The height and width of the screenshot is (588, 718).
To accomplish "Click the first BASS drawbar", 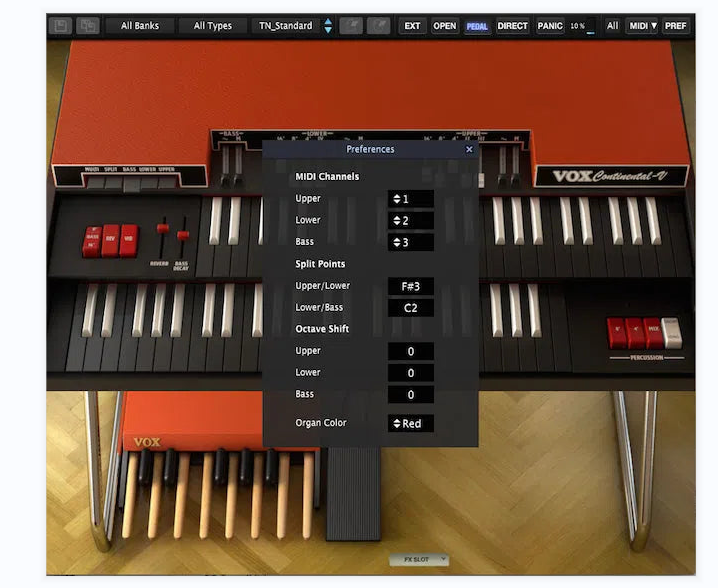I will [x=225, y=165].
